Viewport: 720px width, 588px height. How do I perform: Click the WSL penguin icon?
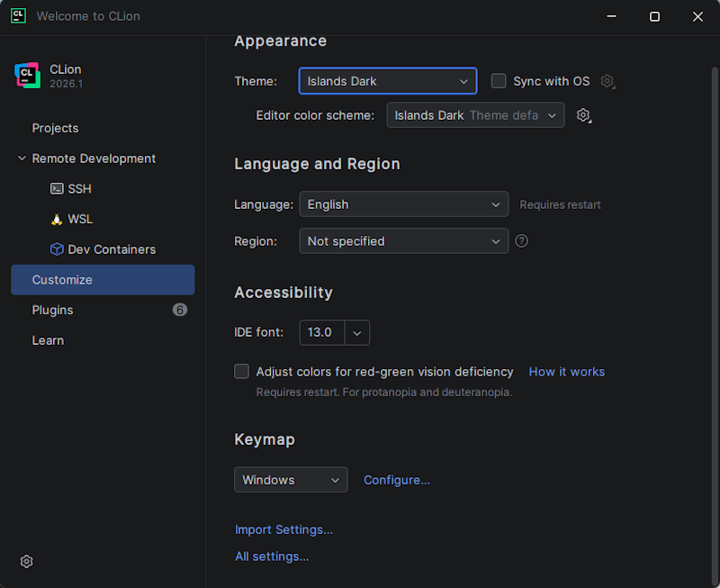click(57, 219)
